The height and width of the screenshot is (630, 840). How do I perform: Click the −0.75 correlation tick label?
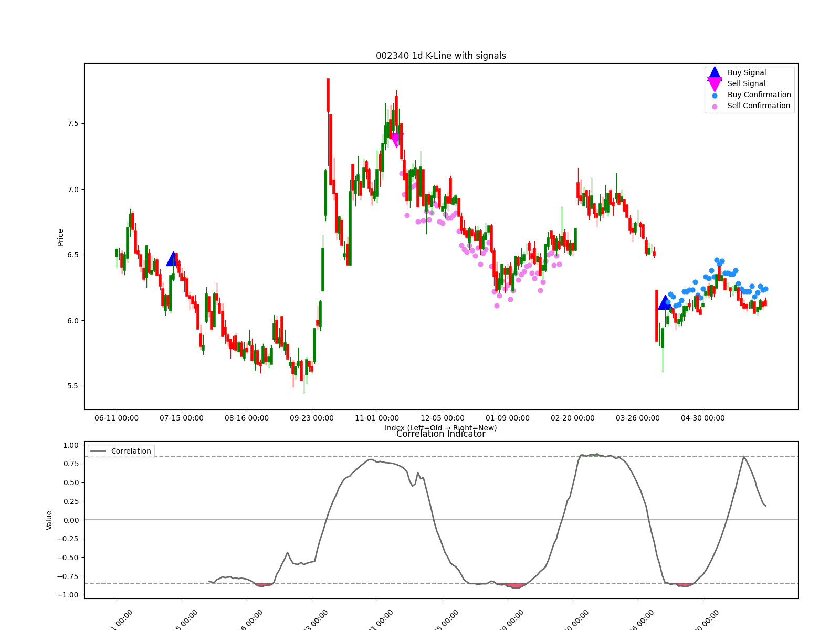[68, 576]
